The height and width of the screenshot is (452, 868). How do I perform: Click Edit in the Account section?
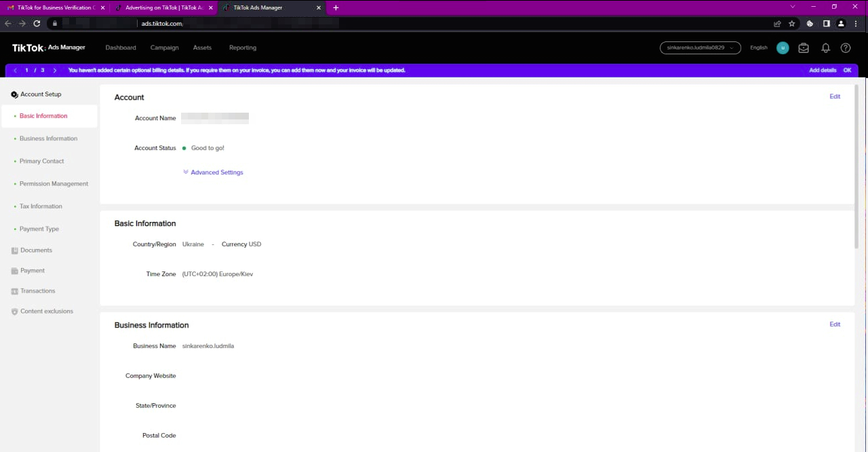pyautogui.click(x=835, y=96)
